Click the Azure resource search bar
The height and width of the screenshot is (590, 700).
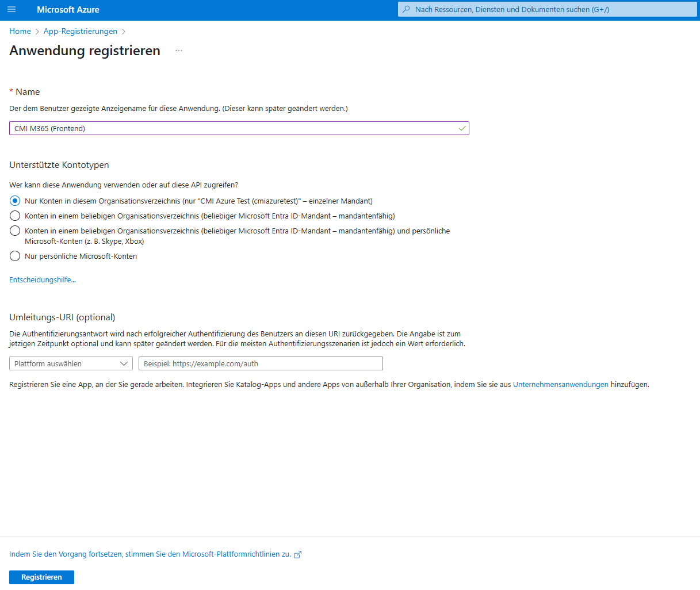pos(546,9)
